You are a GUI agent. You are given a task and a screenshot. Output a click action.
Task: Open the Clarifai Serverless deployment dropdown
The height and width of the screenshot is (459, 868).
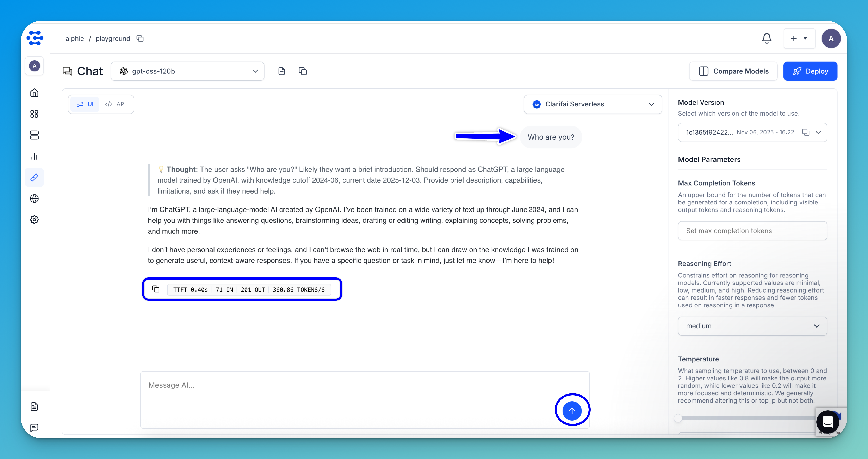(x=592, y=104)
